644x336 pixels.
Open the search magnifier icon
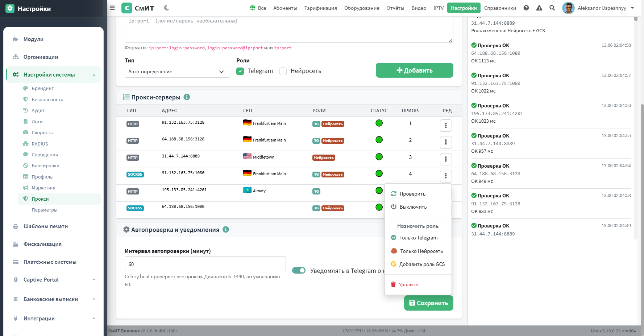coord(552,8)
